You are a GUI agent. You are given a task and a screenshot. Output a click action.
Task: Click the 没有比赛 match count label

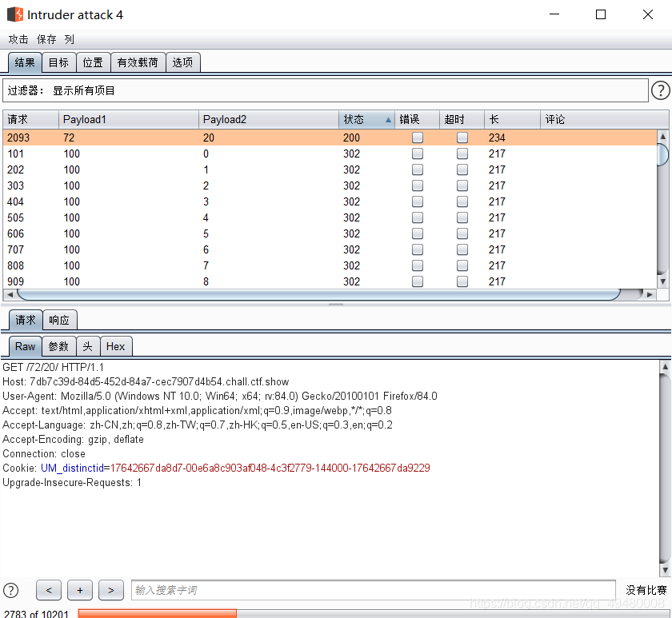pos(646,590)
